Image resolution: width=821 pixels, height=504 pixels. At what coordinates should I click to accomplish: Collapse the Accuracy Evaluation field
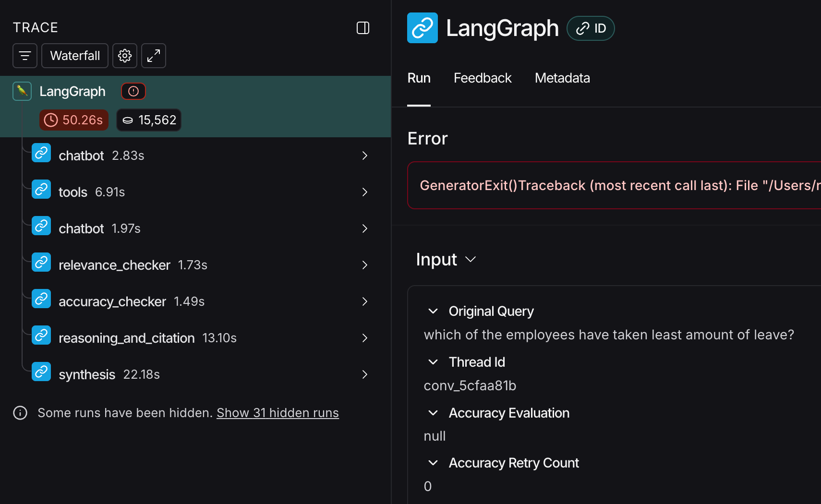pyautogui.click(x=433, y=413)
